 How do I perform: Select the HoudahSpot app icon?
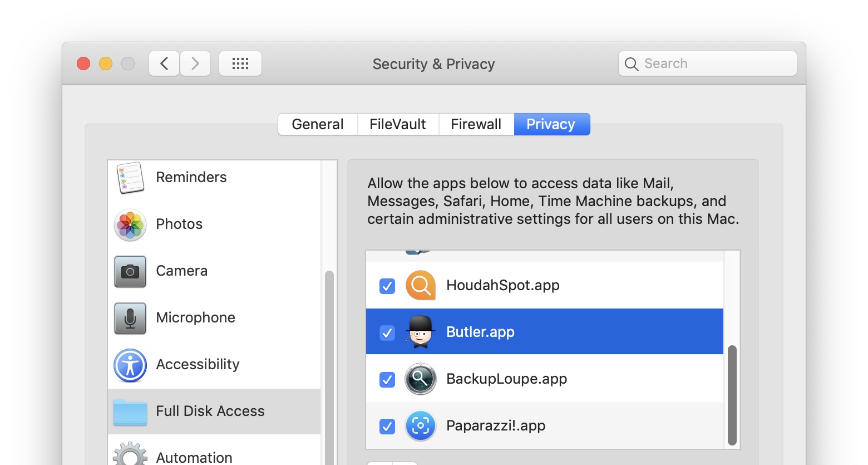pyautogui.click(x=421, y=286)
